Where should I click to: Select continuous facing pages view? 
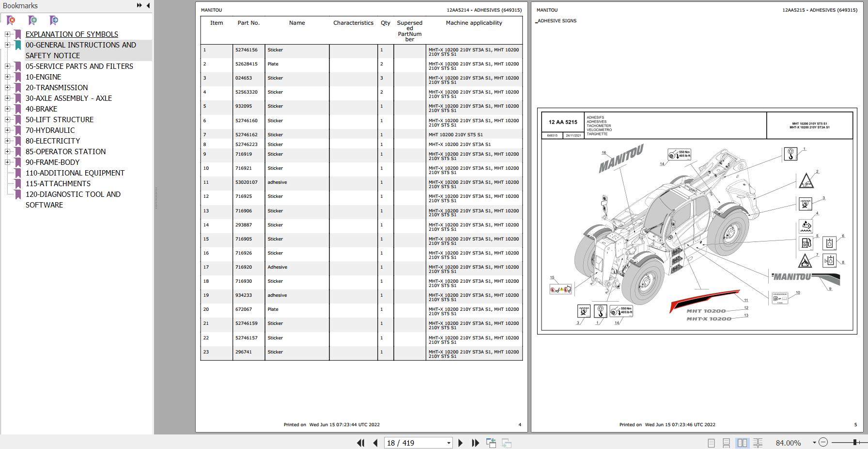tap(758, 443)
